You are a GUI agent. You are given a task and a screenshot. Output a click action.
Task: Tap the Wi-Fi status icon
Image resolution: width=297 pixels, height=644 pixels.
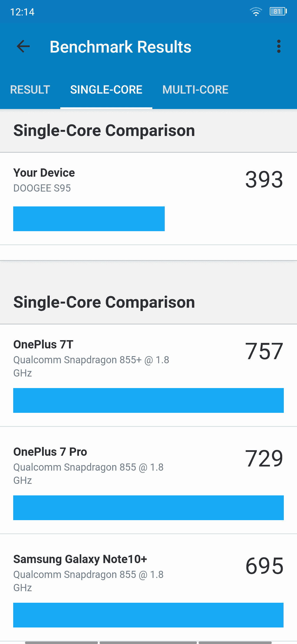click(x=256, y=12)
